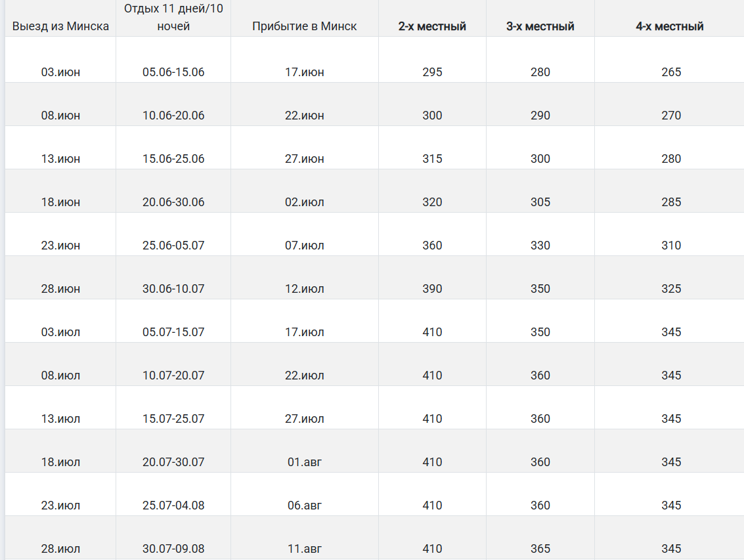Viewport: 744px width, 560px height.
Task: Select the rest period "25.06-05.07" cell
Action: [173, 246]
